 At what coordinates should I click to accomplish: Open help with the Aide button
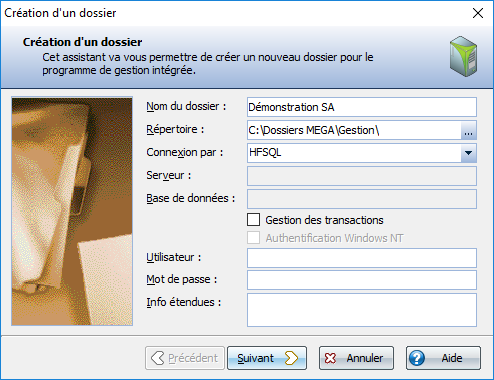coord(443,358)
